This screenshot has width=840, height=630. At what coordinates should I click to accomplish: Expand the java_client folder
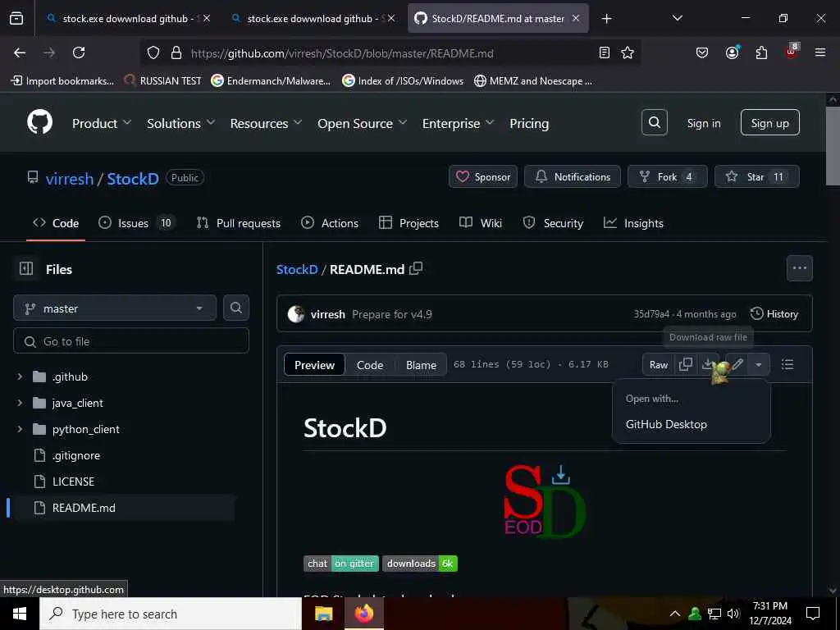20,403
